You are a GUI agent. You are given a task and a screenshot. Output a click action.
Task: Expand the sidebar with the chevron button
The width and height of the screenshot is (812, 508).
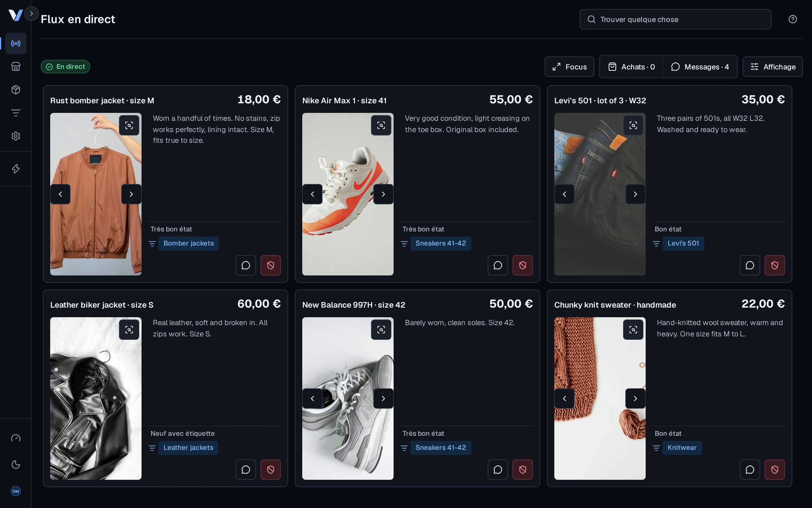pos(32,14)
